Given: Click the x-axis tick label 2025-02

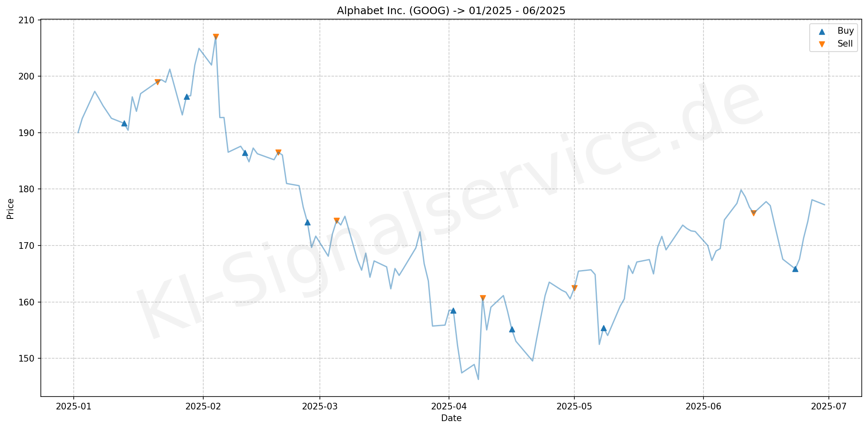Looking at the screenshot, I should [x=203, y=407].
